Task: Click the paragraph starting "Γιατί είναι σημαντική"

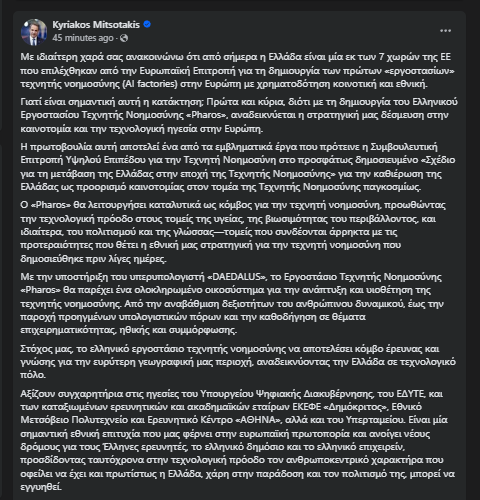Action: (x=239, y=115)
